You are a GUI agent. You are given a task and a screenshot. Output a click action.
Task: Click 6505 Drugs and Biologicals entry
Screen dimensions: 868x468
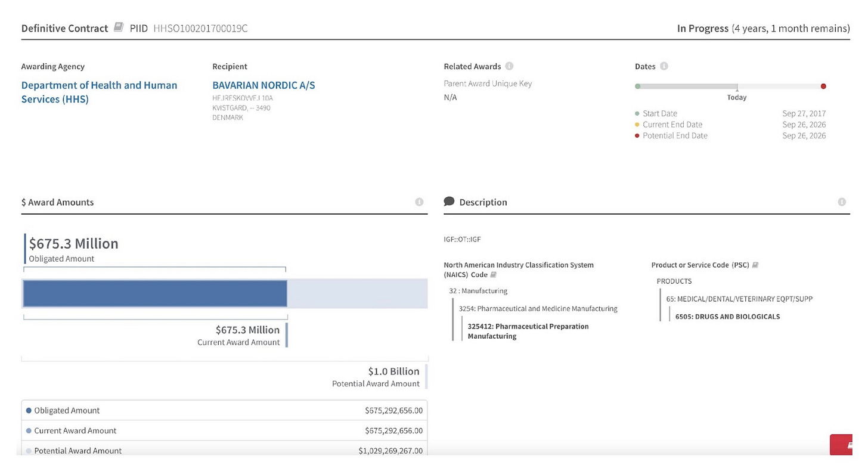727,317
